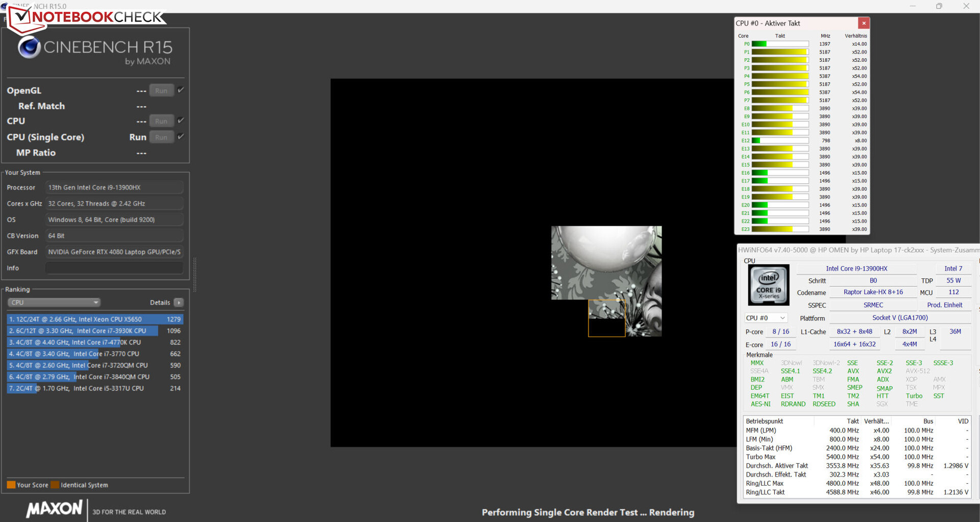Click the TDP value 55 W
The image size is (980, 522).
(x=953, y=280)
